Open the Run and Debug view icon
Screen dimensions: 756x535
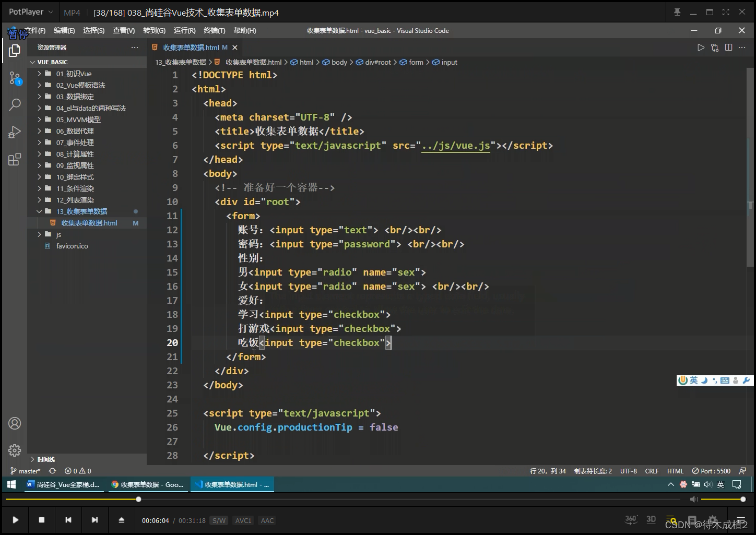(x=15, y=132)
